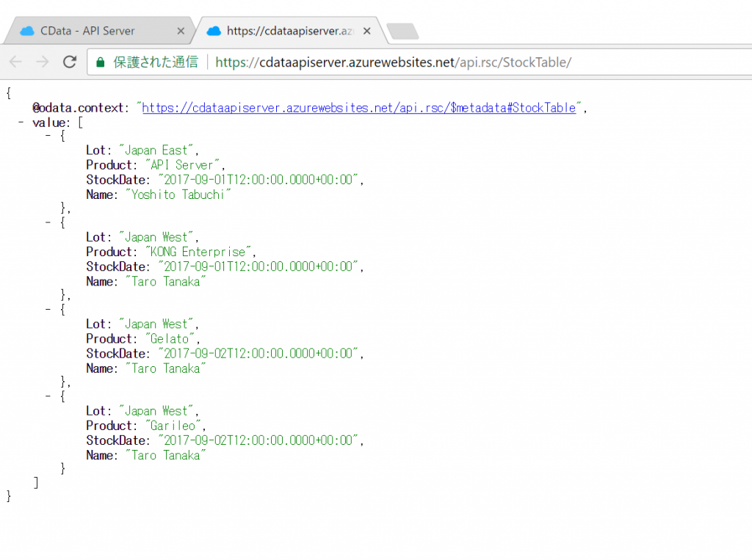Click the "Gelato" Product value
The image size is (752, 560).
tap(170, 339)
